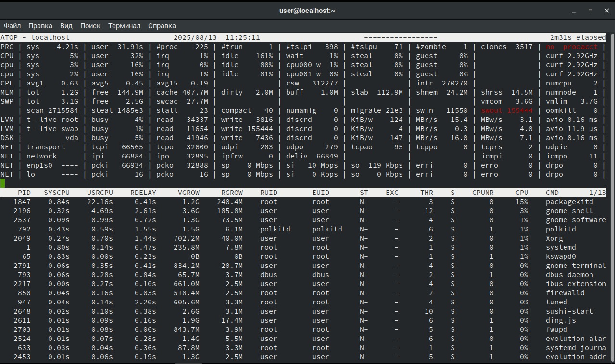Click the vertical scrollbar on the right edge

tap(612, 192)
